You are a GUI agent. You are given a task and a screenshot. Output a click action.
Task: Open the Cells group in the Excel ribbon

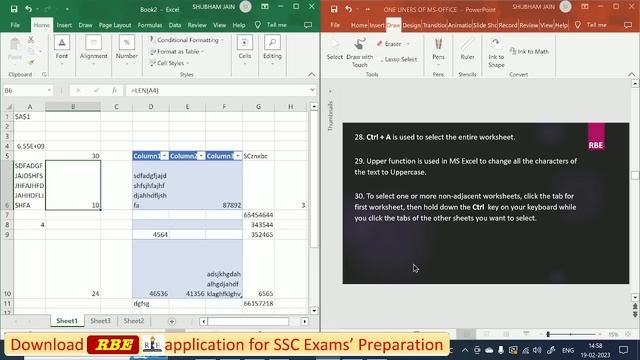pyautogui.click(x=244, y=50)
